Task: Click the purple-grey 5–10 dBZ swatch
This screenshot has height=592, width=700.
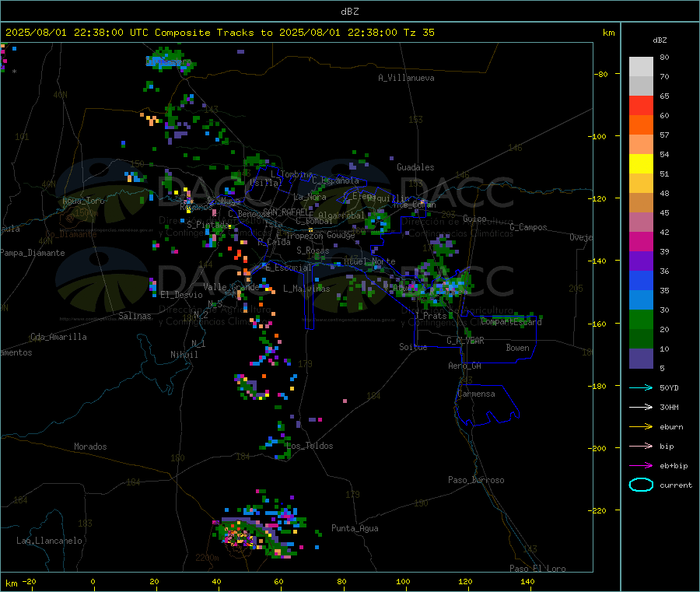Action: (641, 359)
